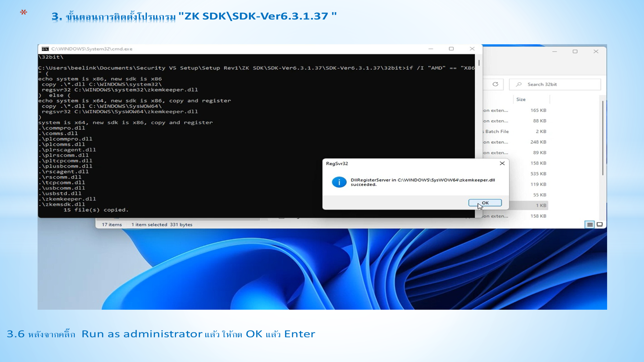Select the file row sized 248 KB
This screenshot has width=644, height=362.
click(515, 142)
